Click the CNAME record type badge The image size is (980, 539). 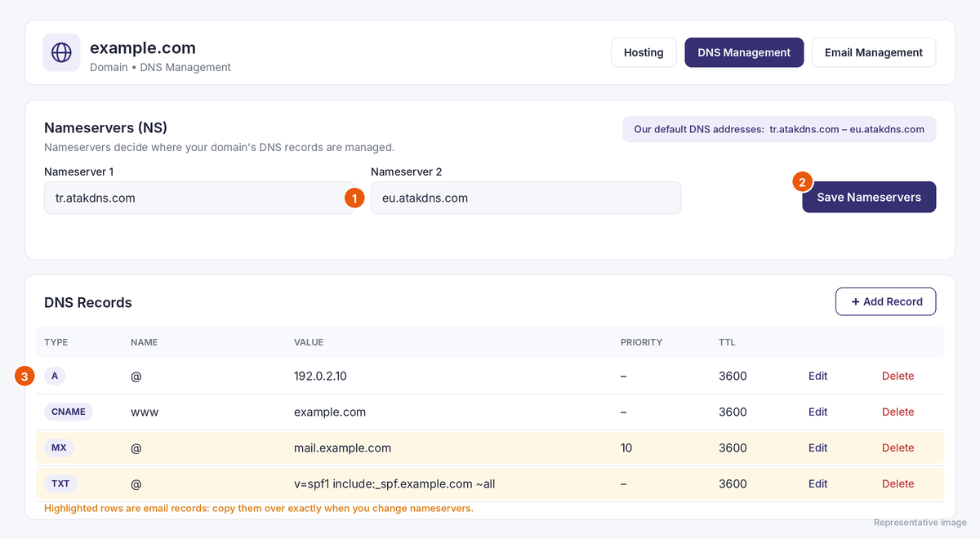click(x=69, y=412)
